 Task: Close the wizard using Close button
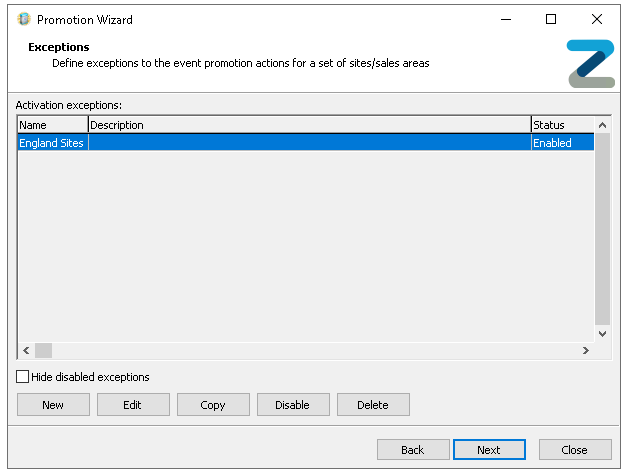coord(575,450)
